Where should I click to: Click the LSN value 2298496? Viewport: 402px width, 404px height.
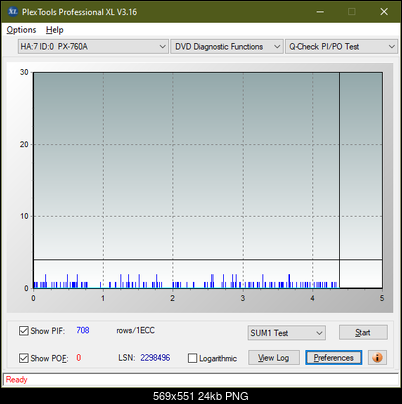[x=155, y=358]
